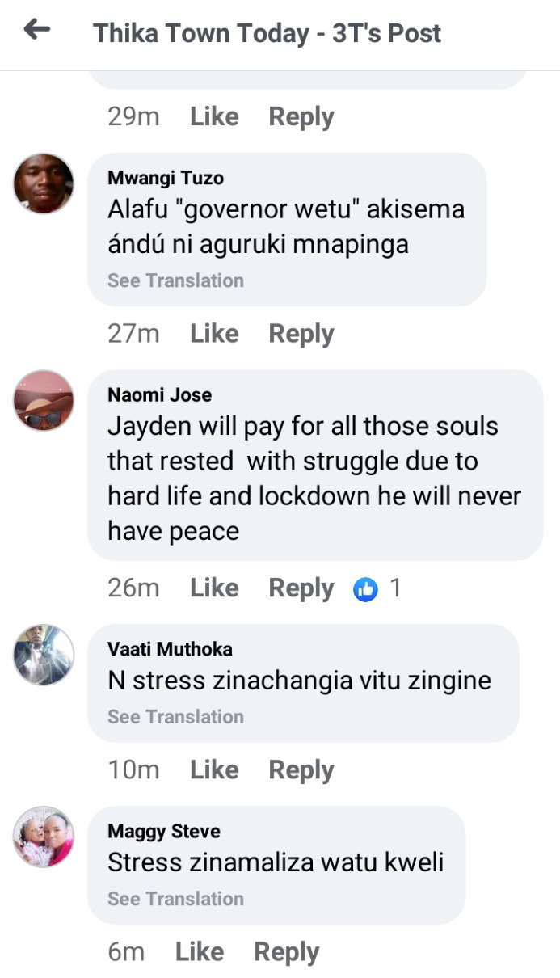Like the comment posted 29m ago

(214, 116)
